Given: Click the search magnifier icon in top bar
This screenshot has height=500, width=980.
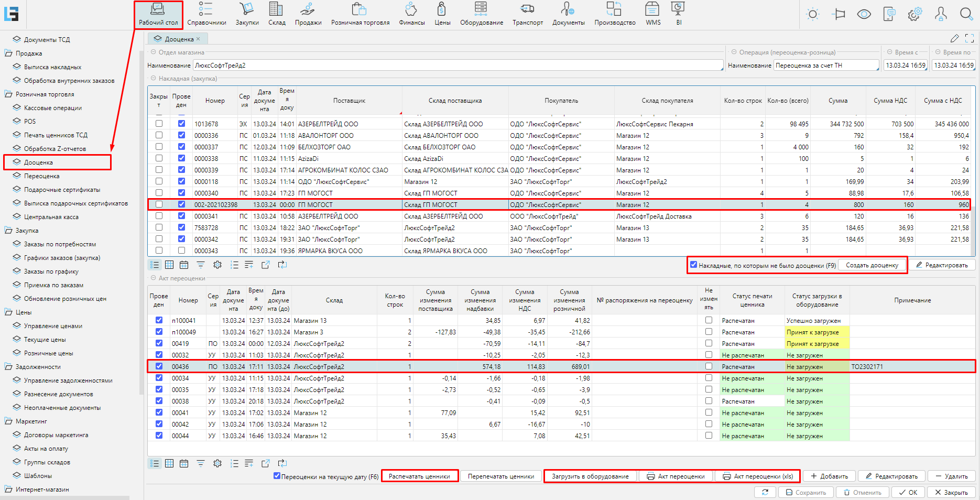Looking at the screenshot, I should (966, 14).
